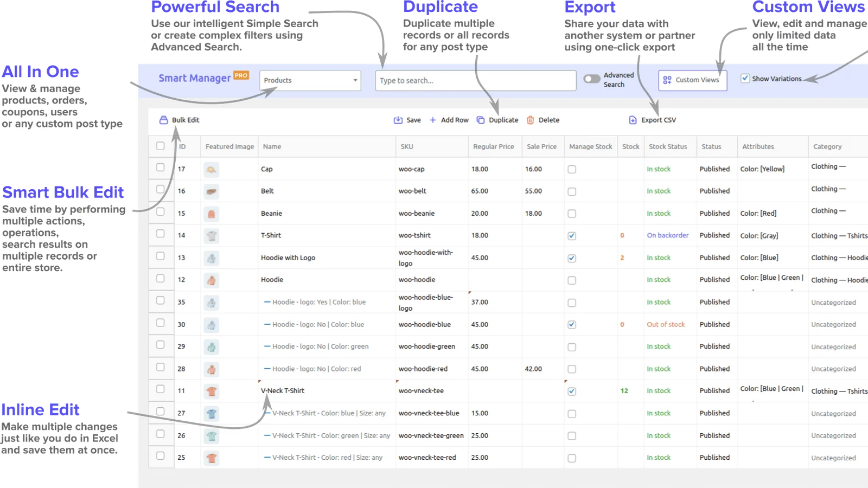Disable Manage Stock for Hoodie with Logo
Viewport: 868px width, 488px height.
pyautogui.click(x=572, y=258)
